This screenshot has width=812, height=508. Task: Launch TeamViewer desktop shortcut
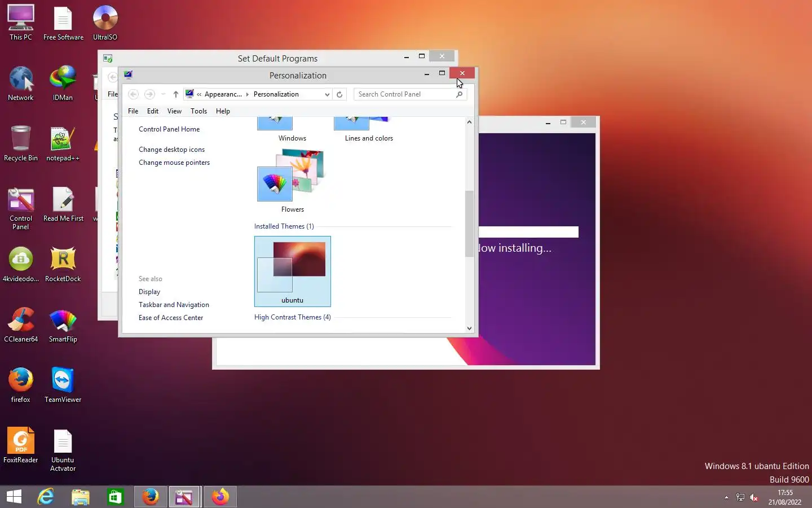63,385
